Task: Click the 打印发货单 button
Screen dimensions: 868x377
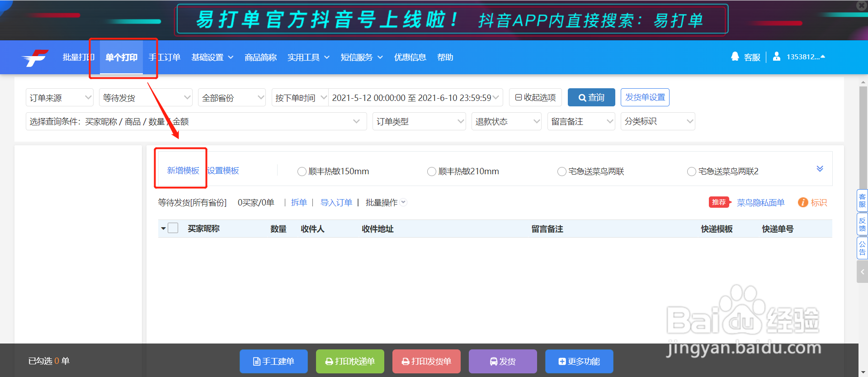Action: click(x=426, y=361)
